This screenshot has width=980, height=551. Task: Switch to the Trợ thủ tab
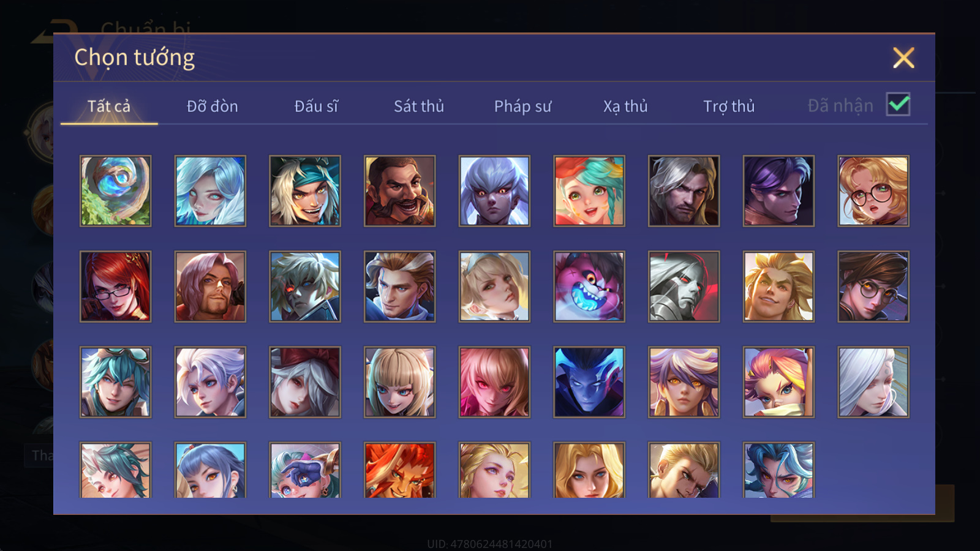[729, 106]
